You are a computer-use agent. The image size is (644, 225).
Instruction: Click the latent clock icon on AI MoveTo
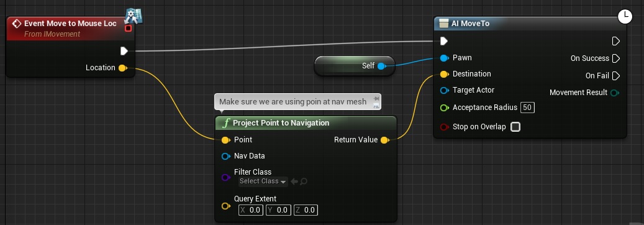(x=625, y=16)
